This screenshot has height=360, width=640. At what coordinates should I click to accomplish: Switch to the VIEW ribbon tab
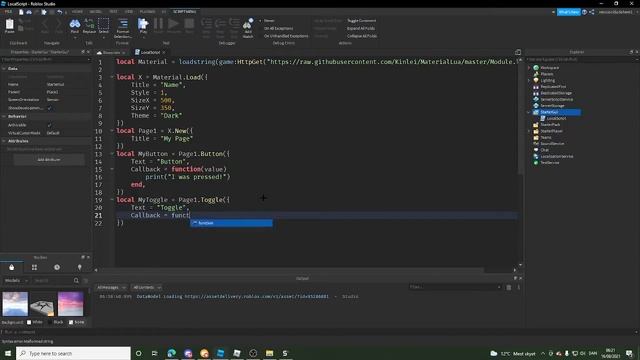coord(129,12)
